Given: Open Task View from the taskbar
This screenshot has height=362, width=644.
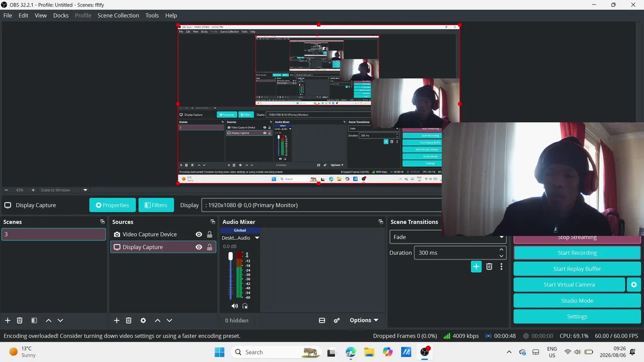Looking at the screenshot, I should (332, 352).
